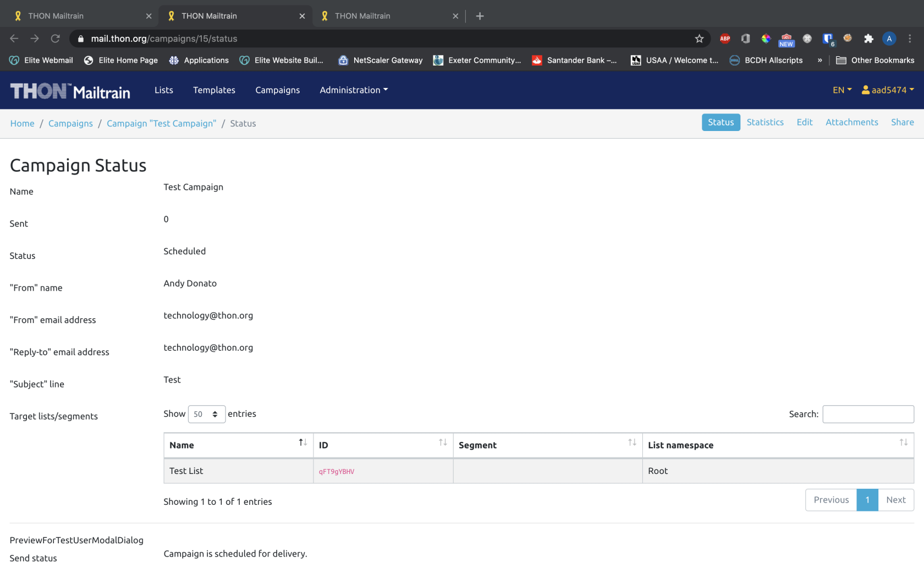Close the third THON Mailtrain tab

(x=455, y=16)
